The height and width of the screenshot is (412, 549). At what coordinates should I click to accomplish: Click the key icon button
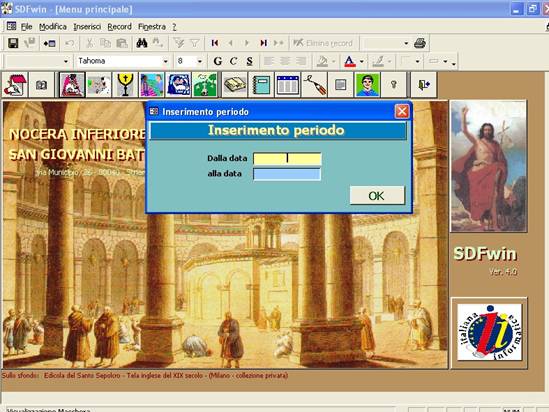point(394,85)
